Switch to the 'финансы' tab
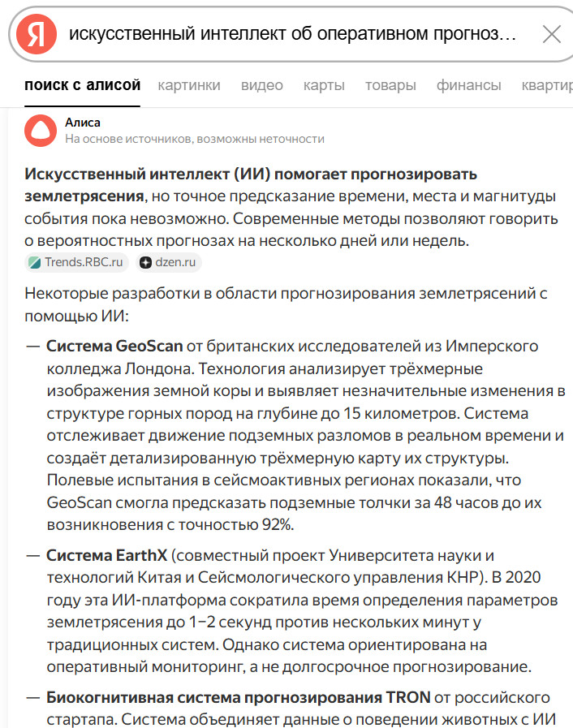This screenshot has width=573, height=728. (x=468, y=85)
